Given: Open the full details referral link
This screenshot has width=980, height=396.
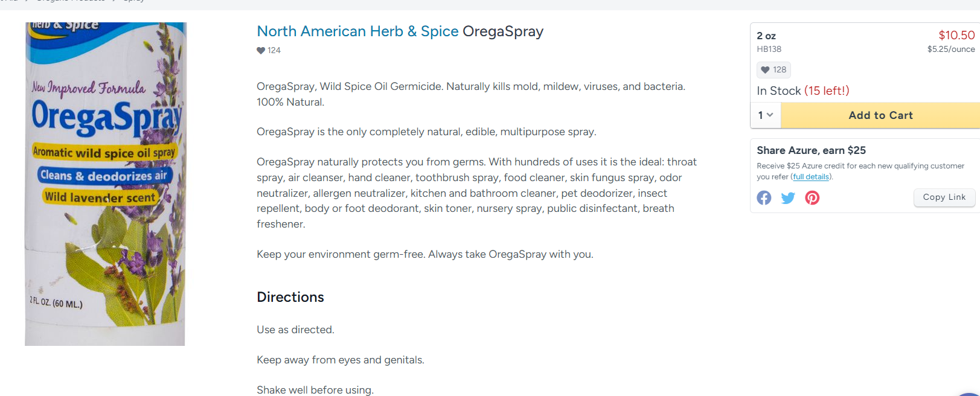Looking at the screenshot, I should [811, 177].
